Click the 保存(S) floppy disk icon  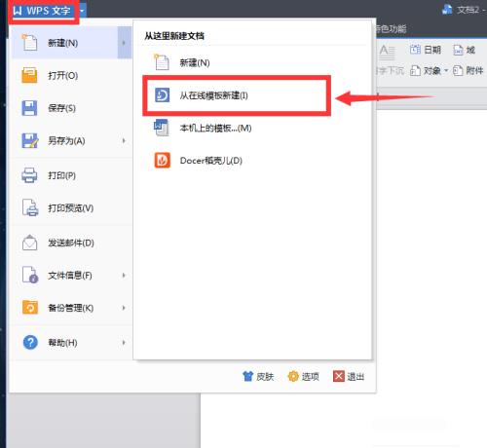click(x=29, y=108)
